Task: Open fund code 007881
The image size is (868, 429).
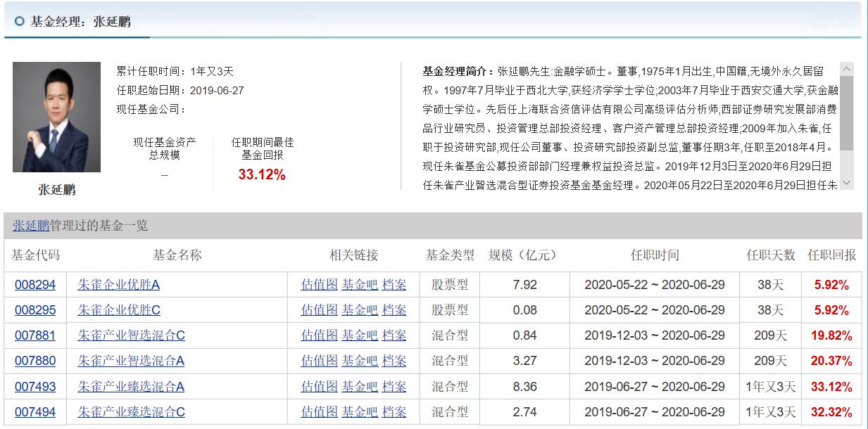Action: [x=35, y=335]
